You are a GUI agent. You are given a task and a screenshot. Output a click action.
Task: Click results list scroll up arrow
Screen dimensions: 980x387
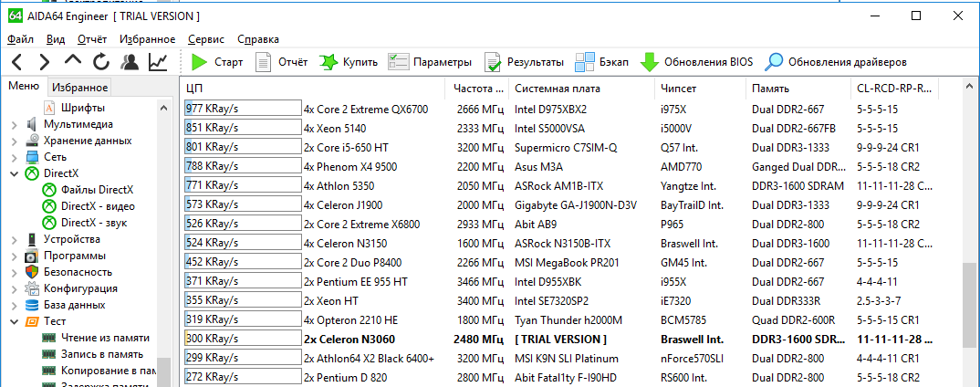(x=971, y=86)
